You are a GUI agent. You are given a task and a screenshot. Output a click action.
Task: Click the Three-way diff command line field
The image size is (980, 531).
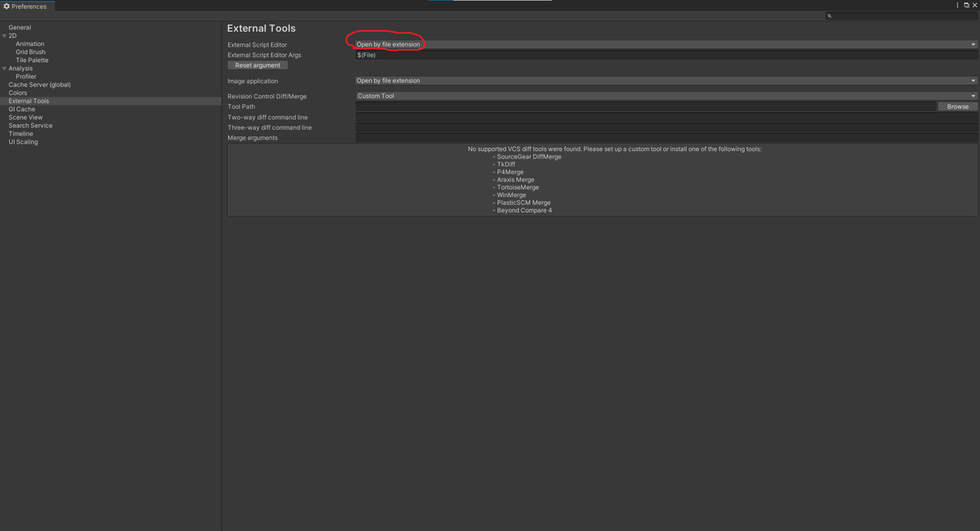click(x=666, y=127)
